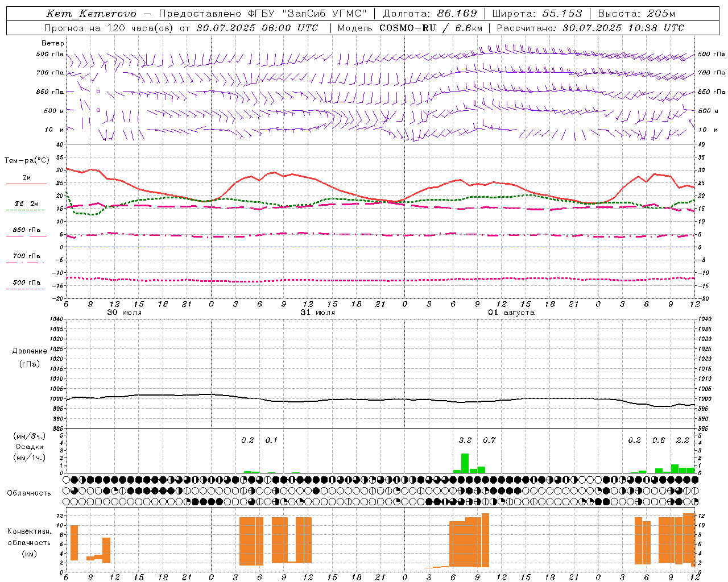Click the computed time 30.07.2025 10:38 UTC

[x=623, y=28]
